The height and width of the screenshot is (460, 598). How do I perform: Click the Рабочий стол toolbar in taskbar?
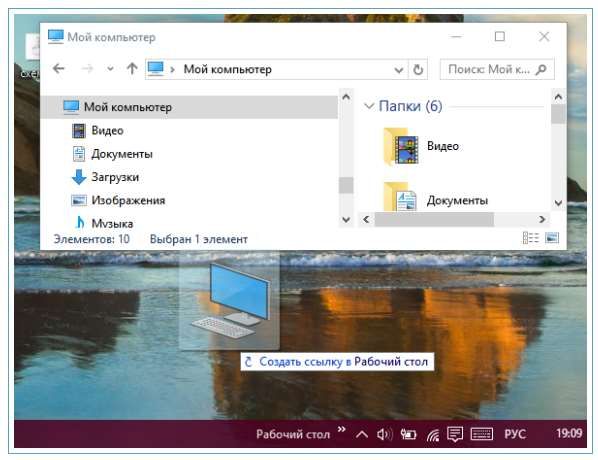[x=293, y=434]
